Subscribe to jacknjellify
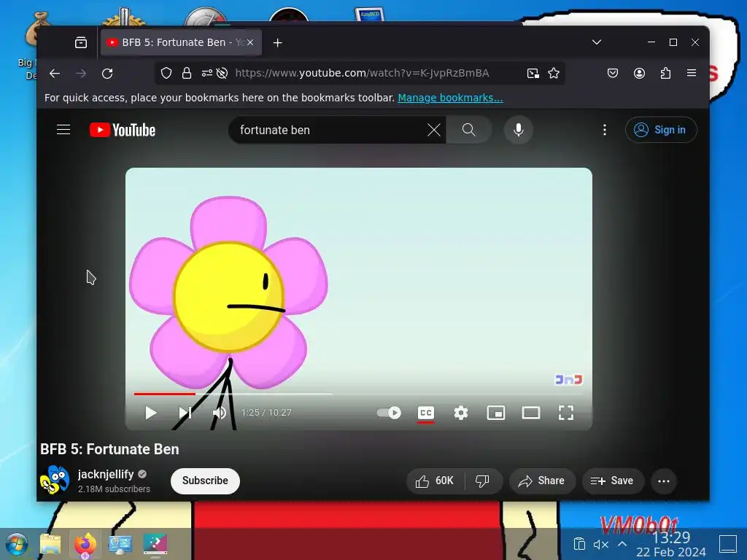Image resolution: width=747 pixels, height=560 pixels. (x=205, y=481)
